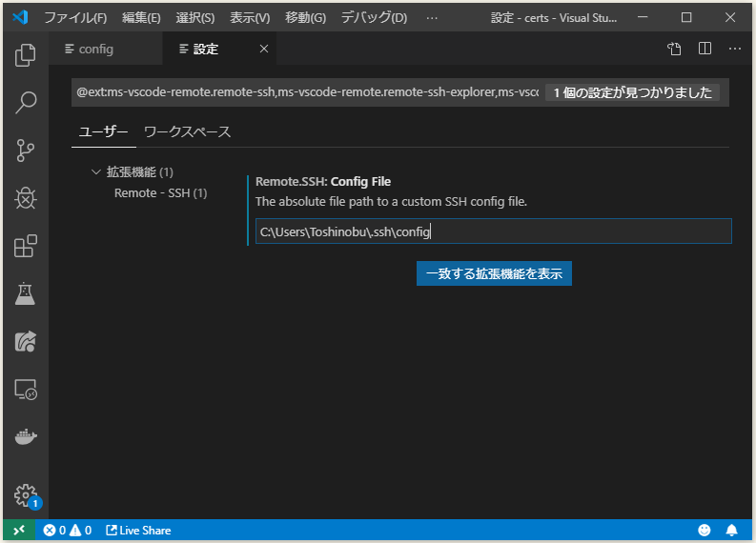Click the green remote window indicator
Image resolution: width=756 pixels, height=543 pixels.
[x=19, y=531]
